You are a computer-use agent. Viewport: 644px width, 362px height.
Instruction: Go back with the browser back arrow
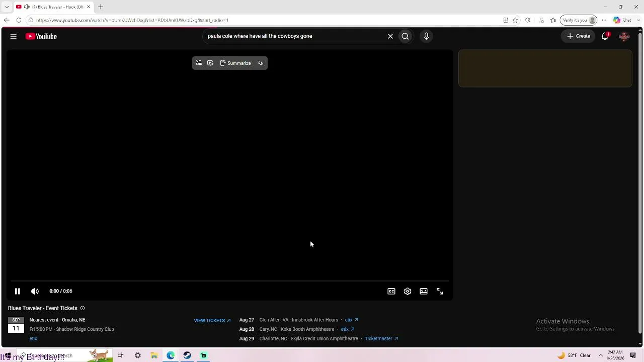tap(6, 20)
